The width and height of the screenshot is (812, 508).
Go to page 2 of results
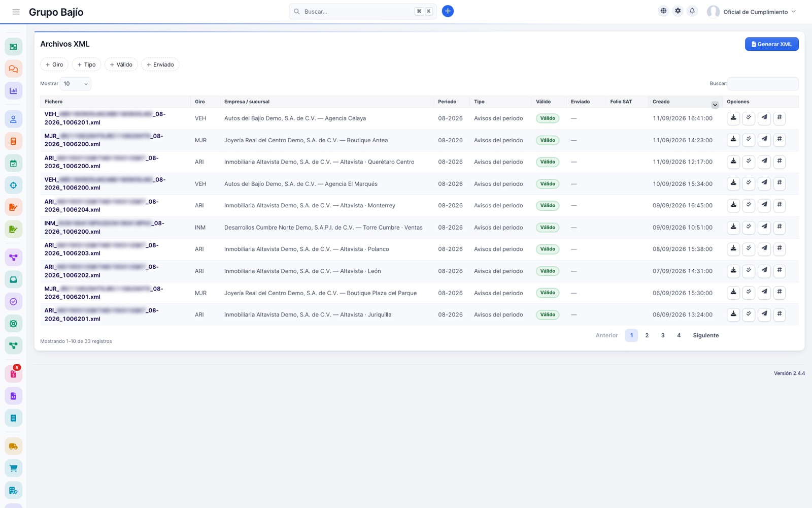click(x=647, y=335)
